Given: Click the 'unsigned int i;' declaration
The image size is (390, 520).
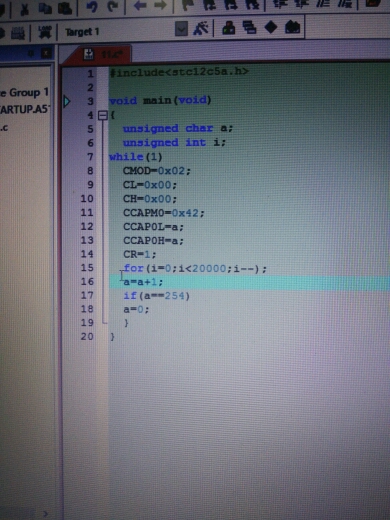Looking at the screenshot, I should tap(175, 143).
